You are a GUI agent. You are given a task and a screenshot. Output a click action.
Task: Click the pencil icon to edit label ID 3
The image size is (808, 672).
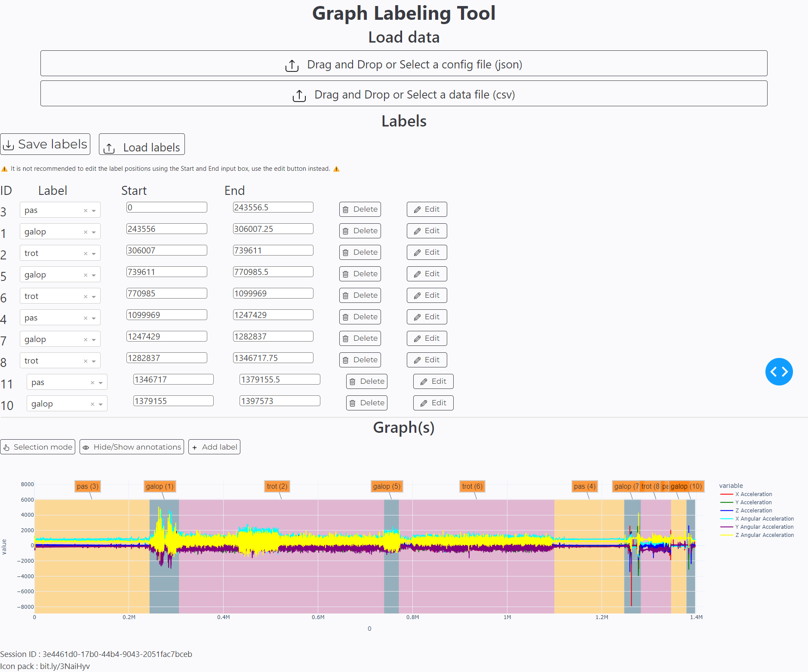point(417,209)
